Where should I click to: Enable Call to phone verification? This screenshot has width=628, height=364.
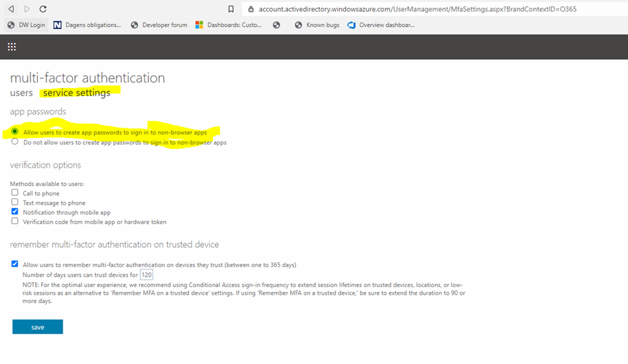point(15,193)
